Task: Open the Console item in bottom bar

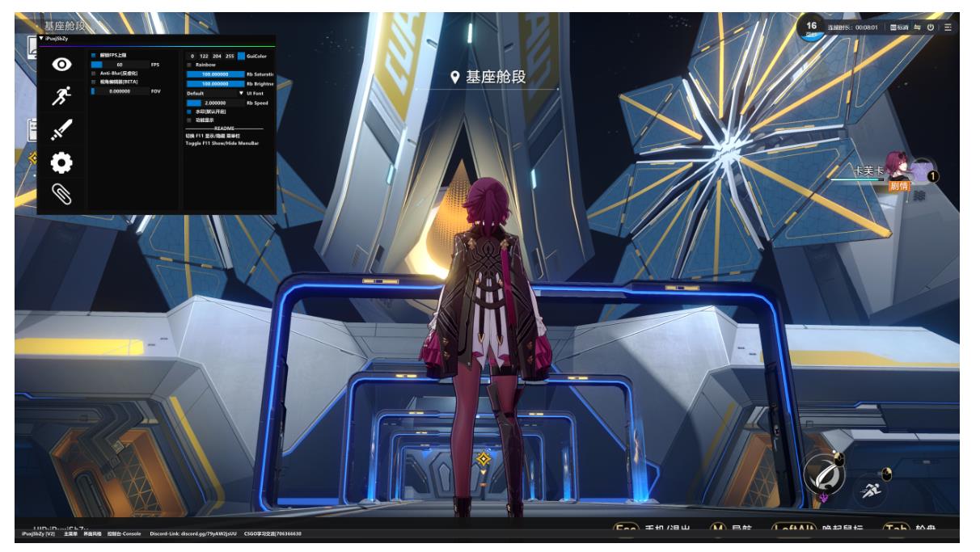Action: (125, 533)
